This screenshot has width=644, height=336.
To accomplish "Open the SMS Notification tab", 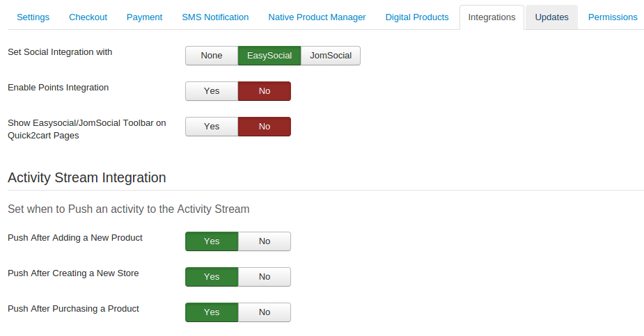I will (215, 17).
